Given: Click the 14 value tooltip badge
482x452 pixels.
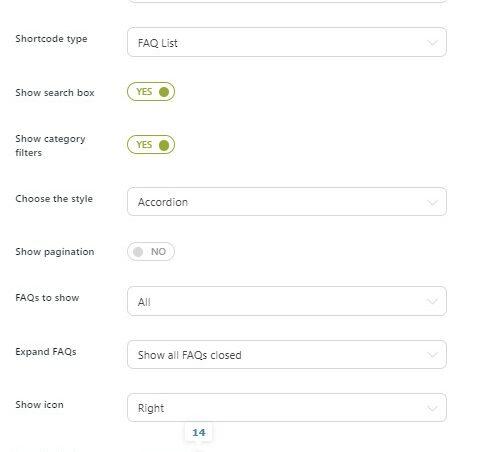Looking at the screenshot, I should click(199, 432).
